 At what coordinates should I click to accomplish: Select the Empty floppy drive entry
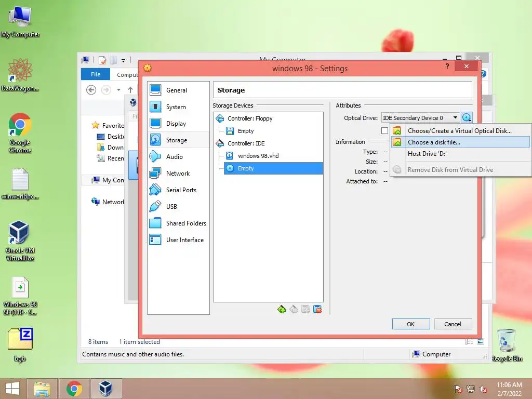point(246,131)
